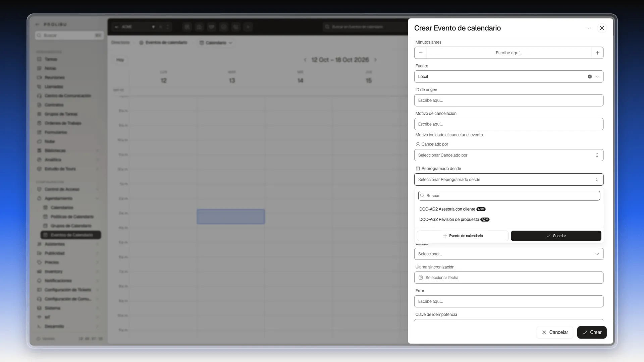Go to previous week in calendar
The height and width of the screenshot is (362, 644).
(x=305, y=60)
